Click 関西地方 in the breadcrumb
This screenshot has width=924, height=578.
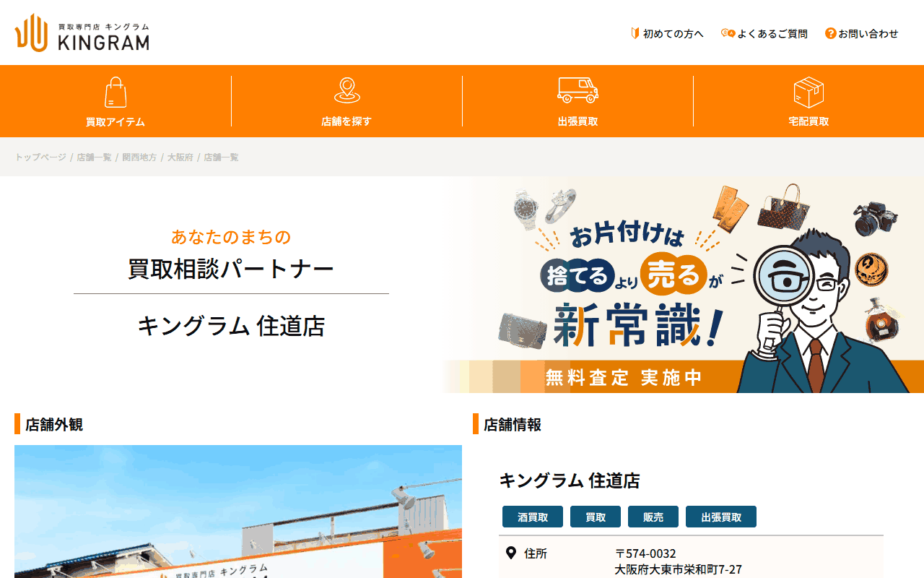point(139,157)
